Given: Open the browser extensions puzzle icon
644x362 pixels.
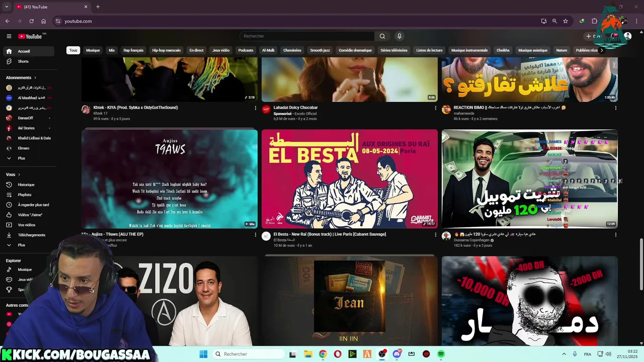Looking at the screenshot, I should [594, 21].
